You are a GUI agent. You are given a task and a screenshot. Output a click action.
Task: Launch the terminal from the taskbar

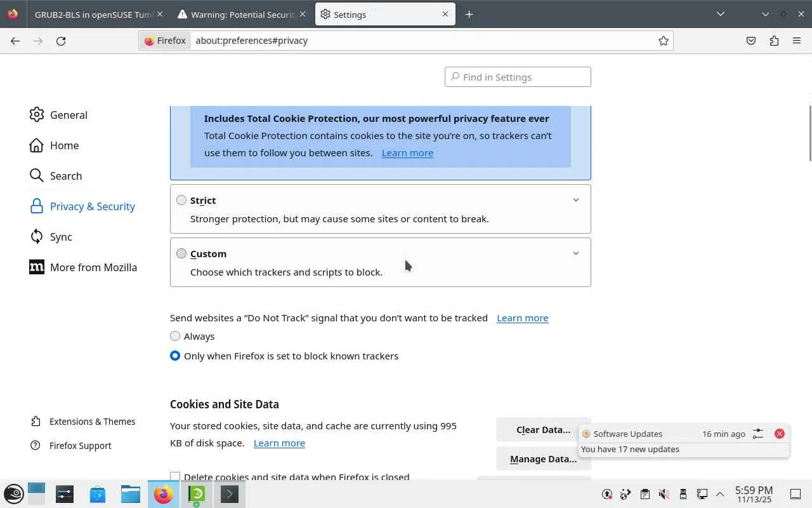tap(229, 494)
